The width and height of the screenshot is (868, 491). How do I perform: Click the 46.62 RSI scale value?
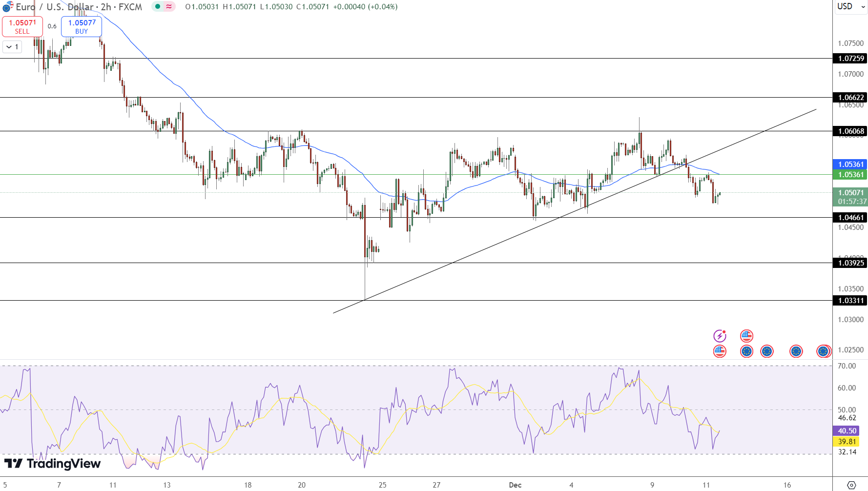pos(847,418)
